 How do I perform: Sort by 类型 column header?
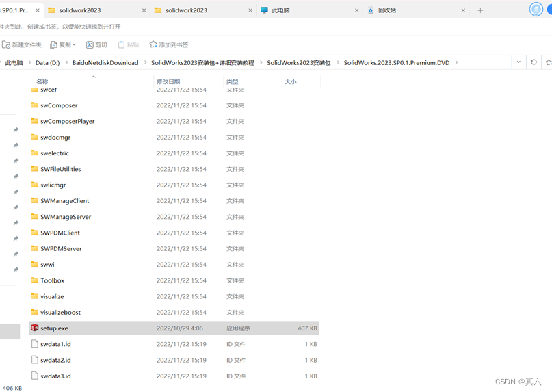point(233,81)
